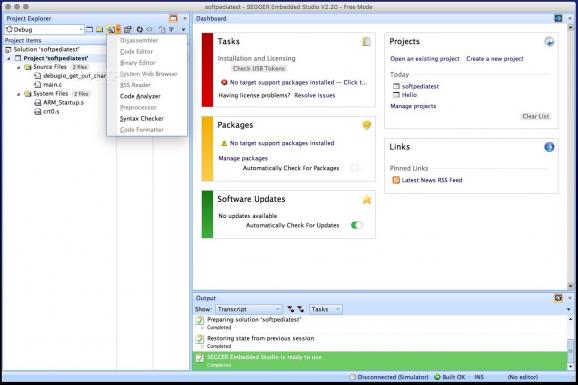This screenshot has height=385, width=578.
Task: Click the Software Updates star icon
Action: click(366, 200)
